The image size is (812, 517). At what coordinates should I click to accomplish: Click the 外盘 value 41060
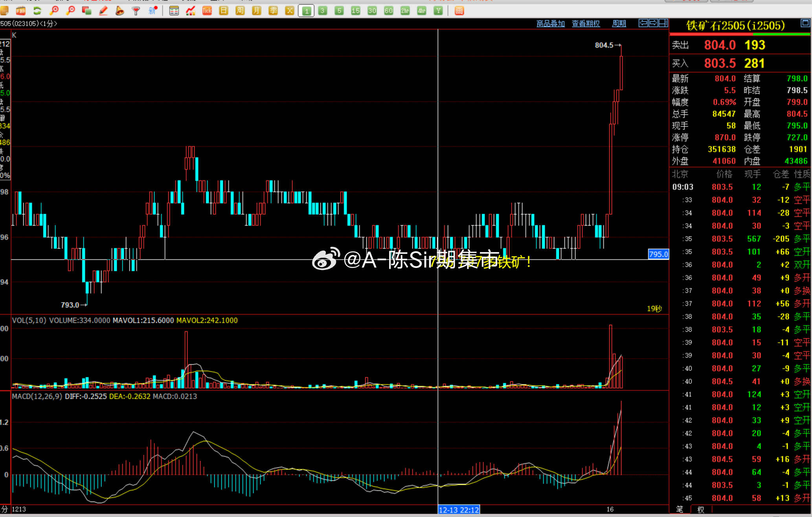(x=724, y=161)
